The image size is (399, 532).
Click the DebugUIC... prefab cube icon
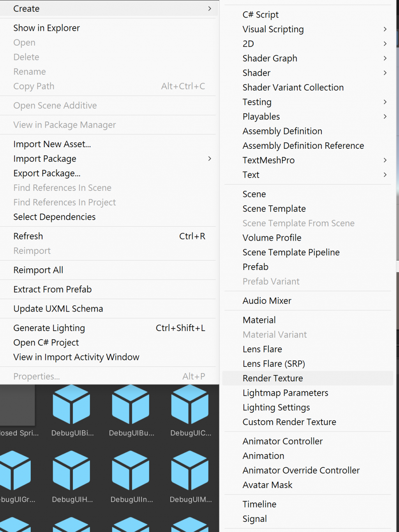(x=190, y=405)
